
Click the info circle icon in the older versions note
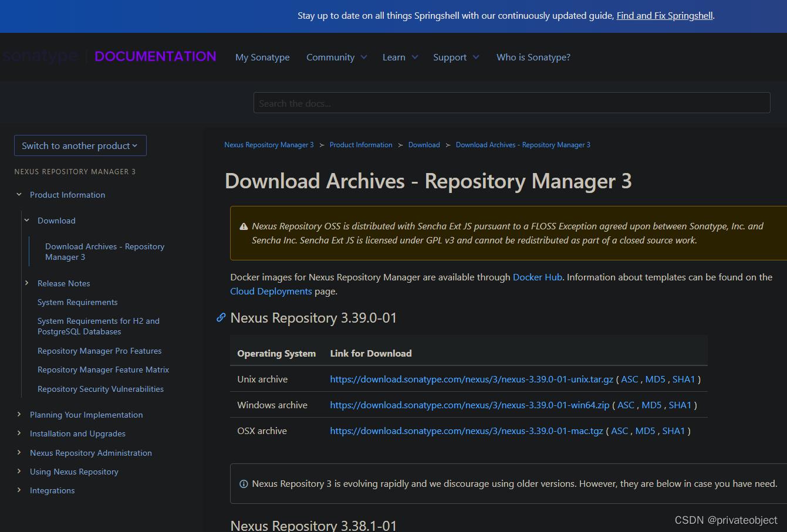click(x=244, y=484)
